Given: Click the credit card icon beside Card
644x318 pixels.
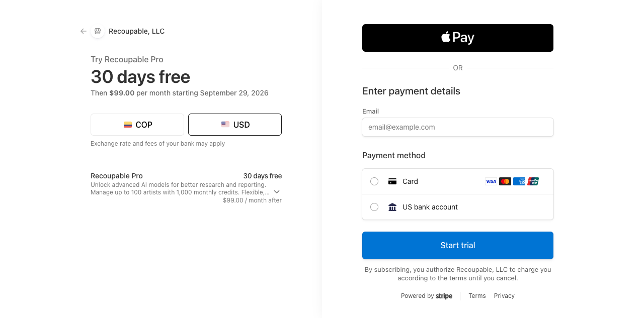Looking at the screenshot, I should coord(392,181).
